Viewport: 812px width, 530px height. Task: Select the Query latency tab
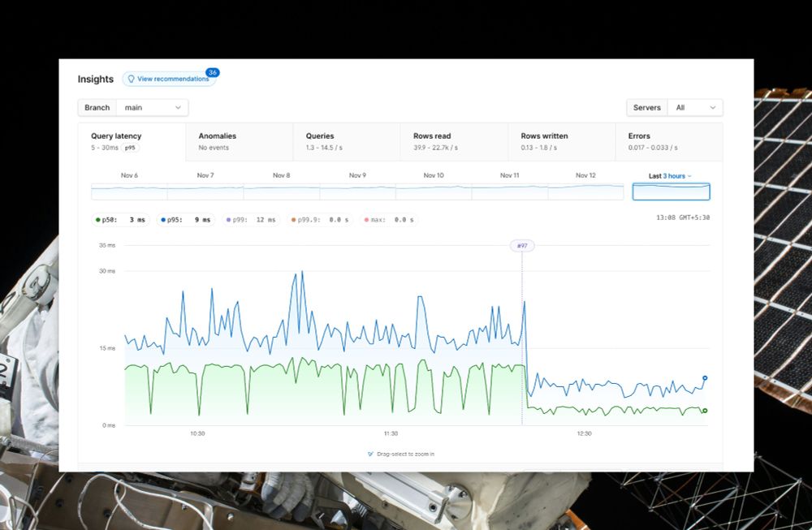point(132,142)
